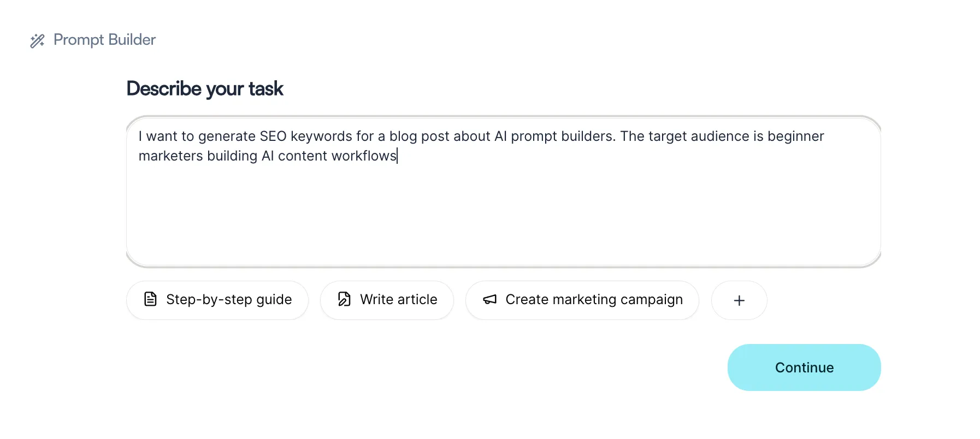This screenshot has height=439, width=980.
Task: Open the Prompt Builder title link
Action: pyautogui.click(x=104, y=40)
